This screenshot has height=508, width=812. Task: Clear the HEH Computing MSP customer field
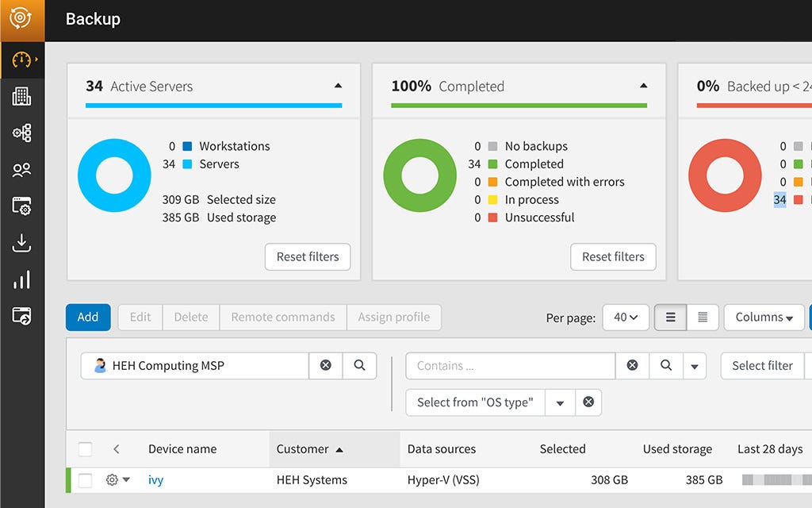coord(326,365)
